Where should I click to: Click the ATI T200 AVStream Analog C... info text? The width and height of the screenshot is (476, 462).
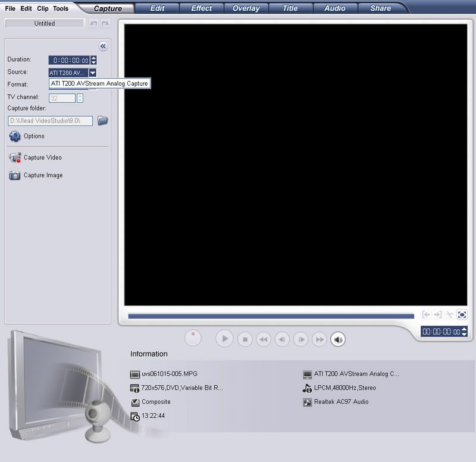[x=356, y=374]
